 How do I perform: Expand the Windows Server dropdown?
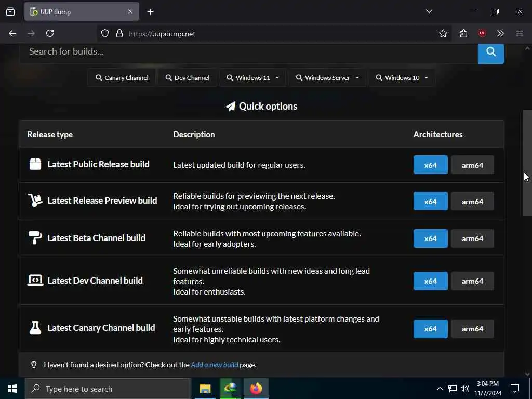(327, 78)
